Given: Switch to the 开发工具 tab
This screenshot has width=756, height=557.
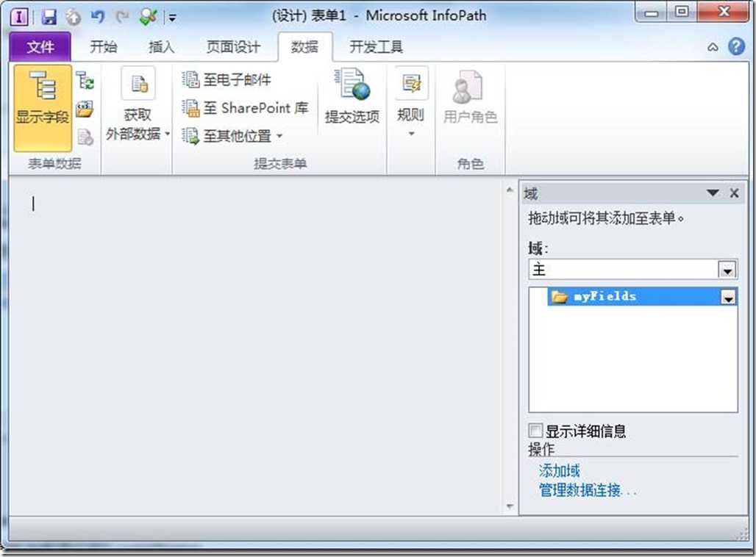Looking at the screenshot, I should point(376,47).
